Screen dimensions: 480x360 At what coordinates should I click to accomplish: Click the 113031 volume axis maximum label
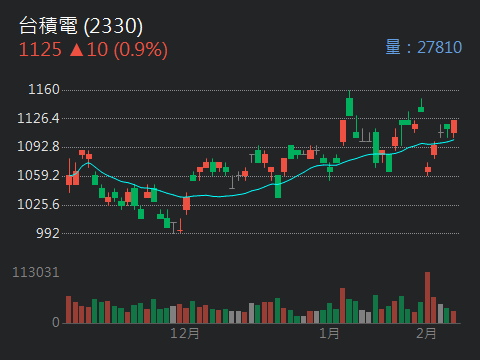point(36,273)
